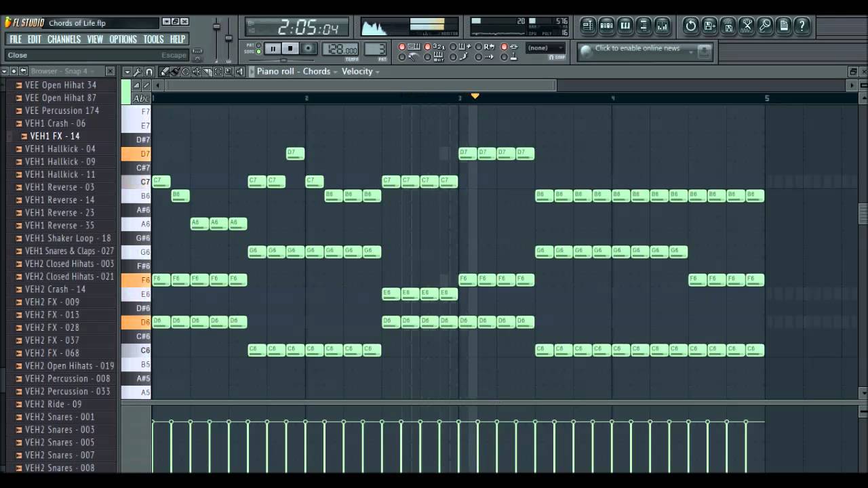Click the song position slider
This screenshot has height=488, width=868.
[283, 60]
